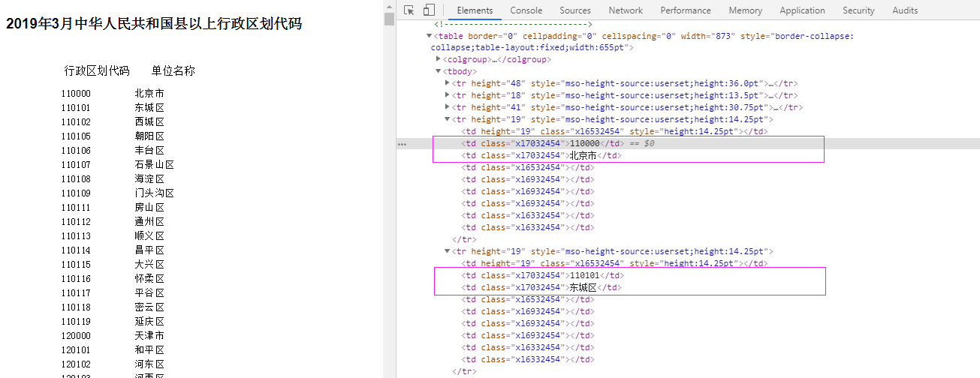Click the 行政区划代码 column header
The image size is (980, 378).
97,71
